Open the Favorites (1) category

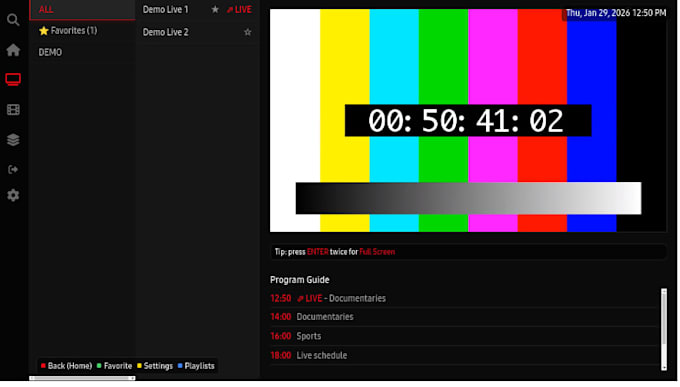point(82,31)
